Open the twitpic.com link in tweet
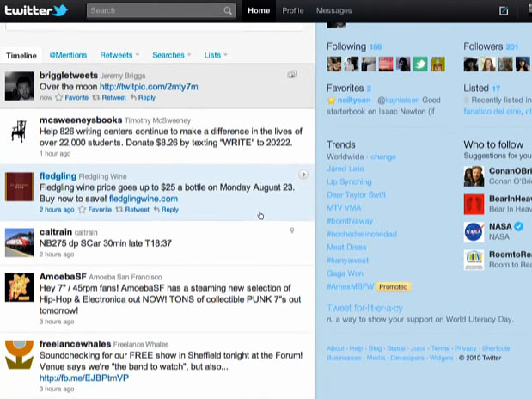Image resolution: width=532 pixels, height=399 pixels. 148,87
